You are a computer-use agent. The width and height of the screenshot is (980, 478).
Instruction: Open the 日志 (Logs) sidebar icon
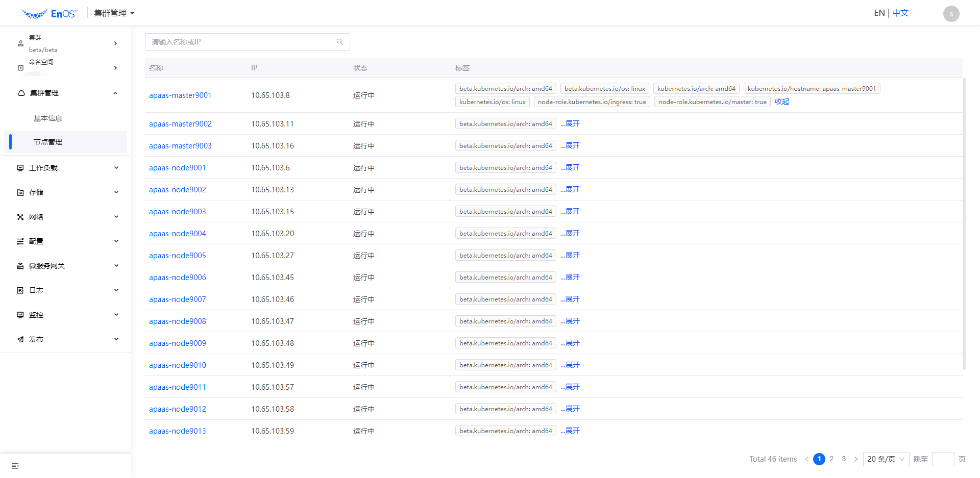tap(20, 290)
